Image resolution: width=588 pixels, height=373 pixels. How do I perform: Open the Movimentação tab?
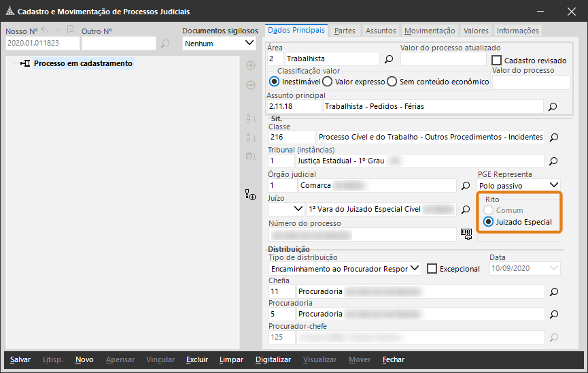429,31
